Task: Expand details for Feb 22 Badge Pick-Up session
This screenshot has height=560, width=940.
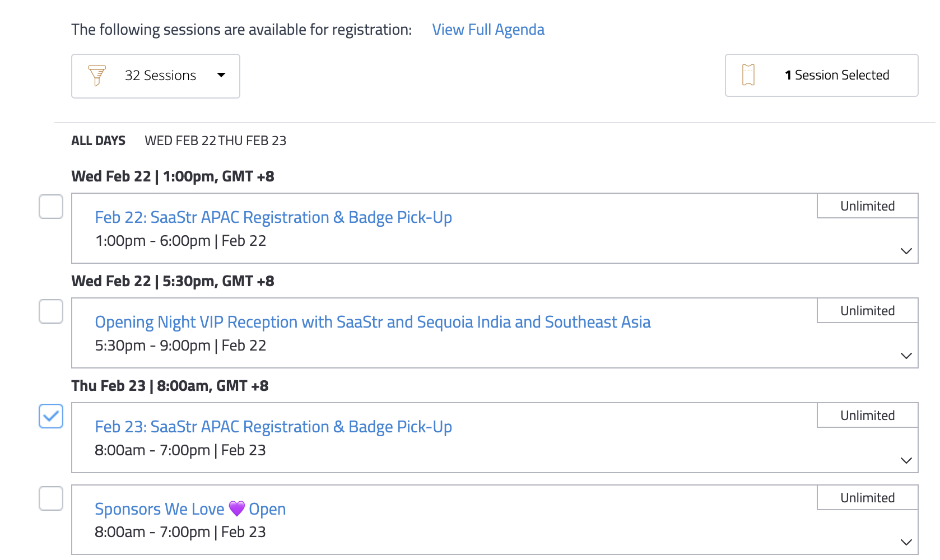Action: pos(906,251)
